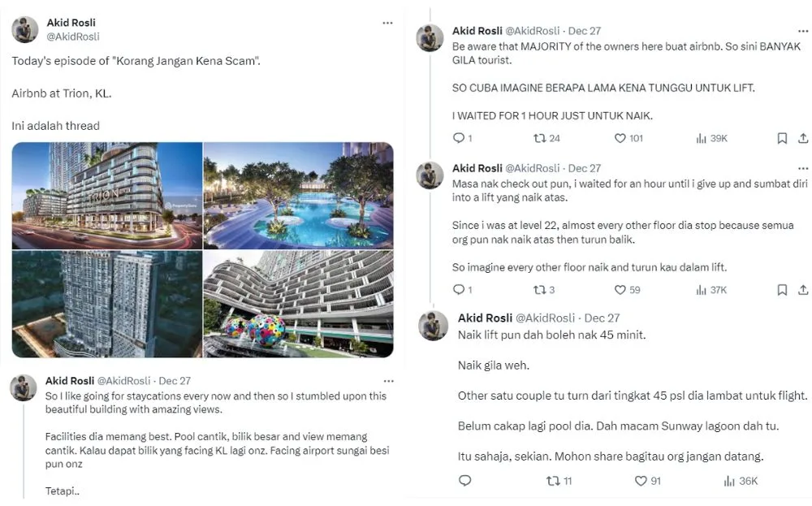Image resolution: width=812 pixels, height=506 pixels.
Task: Open the Trion building exterior photo
Action: point(107,196)
